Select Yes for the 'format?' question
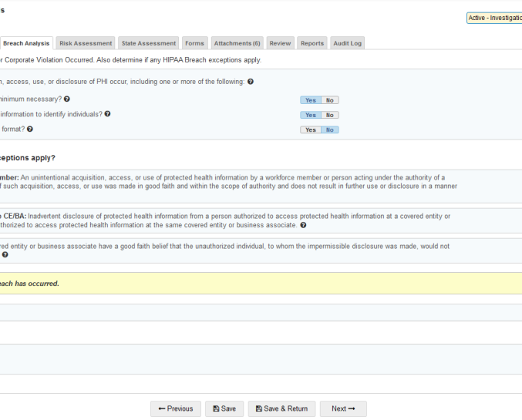Image resolution: width=522 pixels, height=420 pixels. (x=310, y=129)
